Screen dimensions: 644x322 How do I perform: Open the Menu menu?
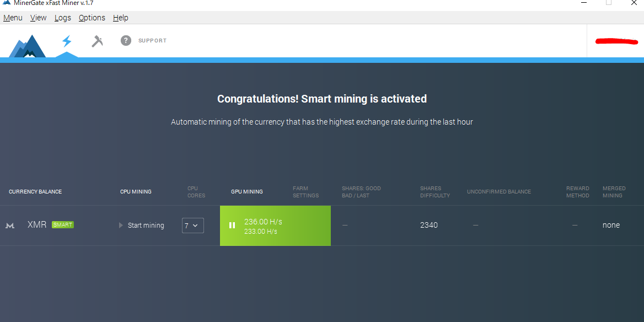tap(13, 18)
